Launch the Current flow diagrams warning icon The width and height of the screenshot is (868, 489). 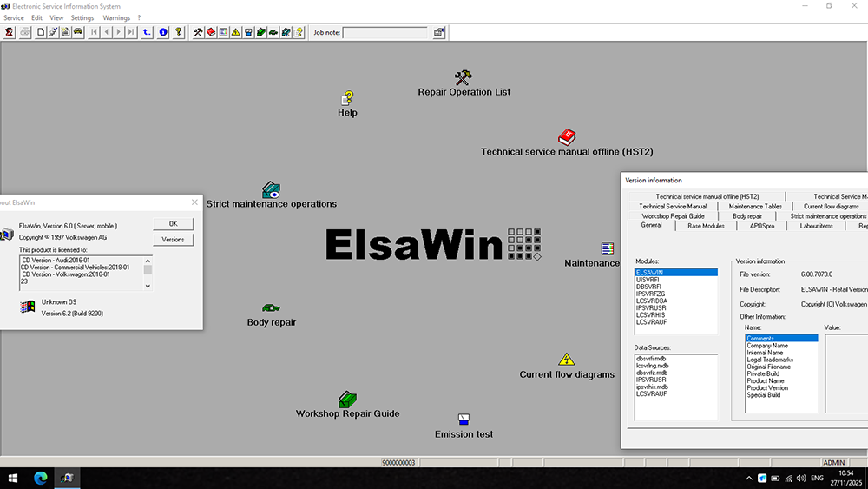point(566,360)
